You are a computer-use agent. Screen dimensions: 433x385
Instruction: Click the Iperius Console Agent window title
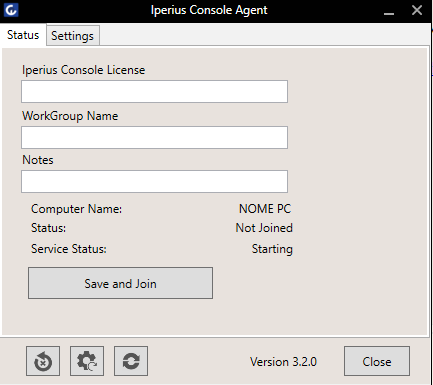coord(209,10)
